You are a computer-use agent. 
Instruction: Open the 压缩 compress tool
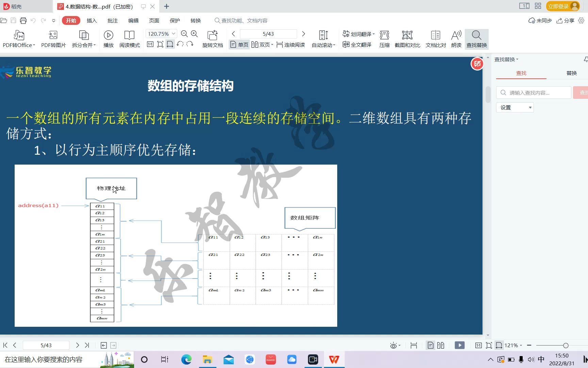tap(384, 38)
